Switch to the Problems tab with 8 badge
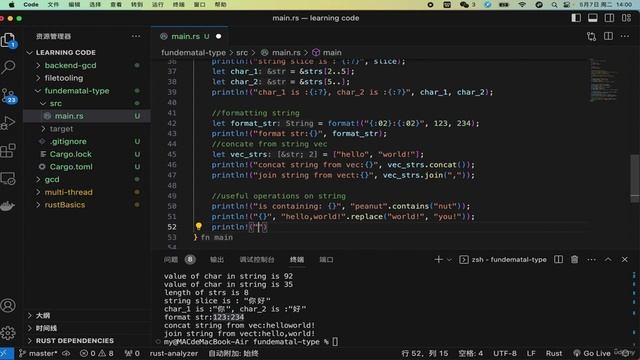Screen dimensions: 640x360 [x=180, y=260]
